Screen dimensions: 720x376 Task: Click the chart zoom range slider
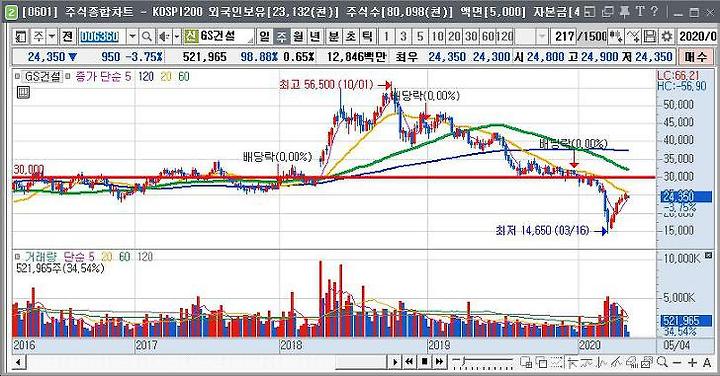point(482,362)
